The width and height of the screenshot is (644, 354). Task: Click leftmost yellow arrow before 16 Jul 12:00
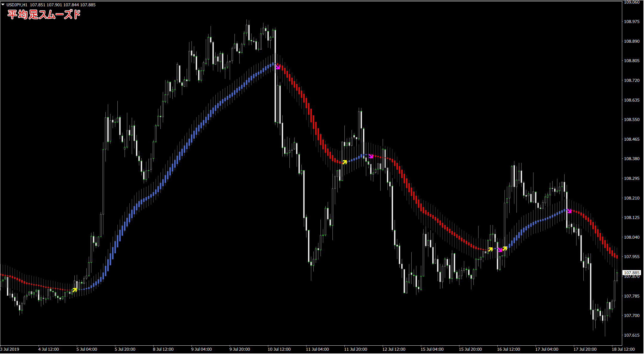[490, 249]
